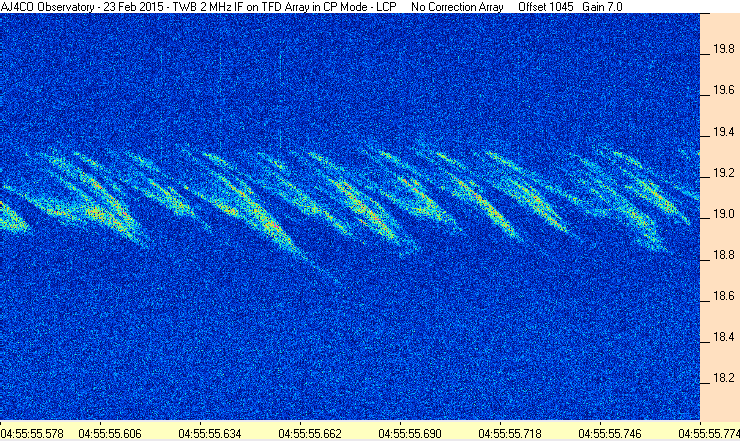Click the 23 Feb 2015 date text
The height and width of the screenshot is (441, 740).
pos(133,7)
